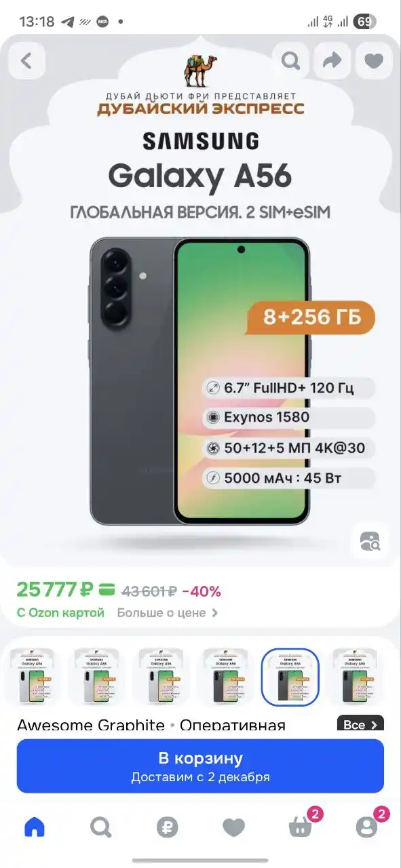
Task: Open search from the top magnifier icon
Action: (291, 61)
